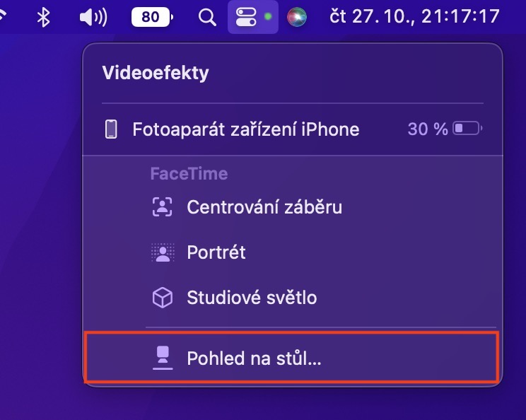
Task: Select Fotoaparát zařízení iPhone row
Action: point(245,129)
